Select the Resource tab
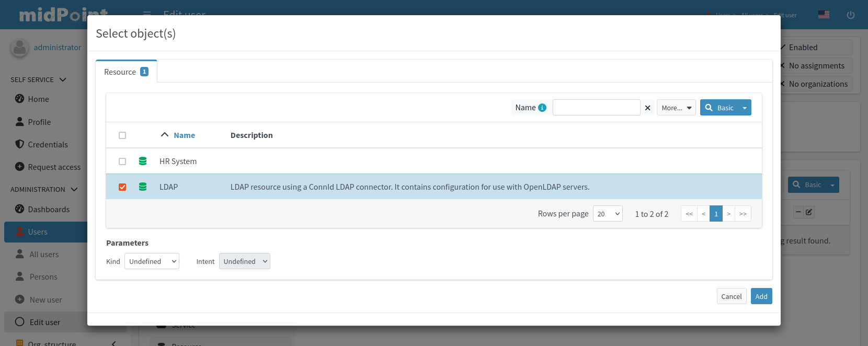Screen dimensions: 868x346 [126, 72]
